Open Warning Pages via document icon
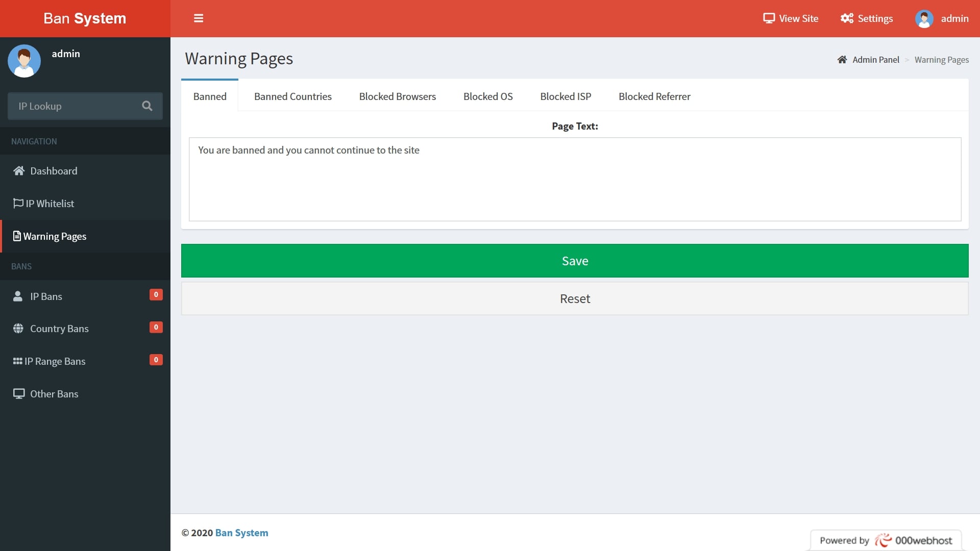The image size is (980, 551). (17, 236)
